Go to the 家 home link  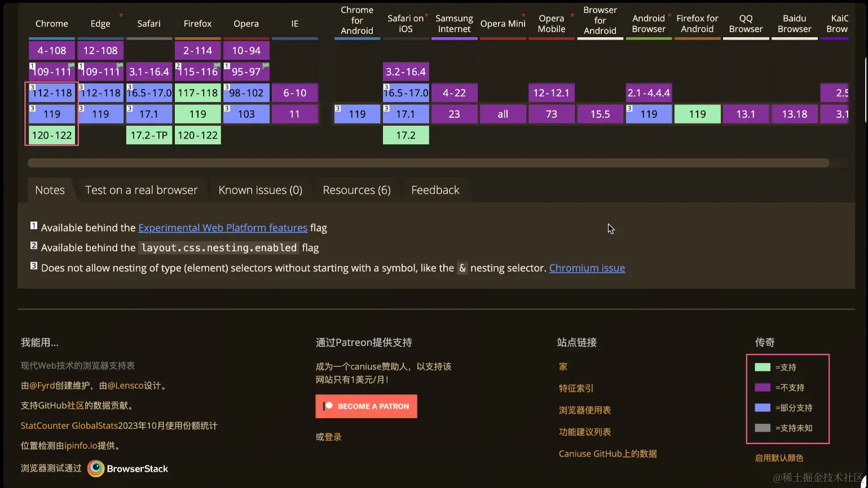tap(563, 366)
